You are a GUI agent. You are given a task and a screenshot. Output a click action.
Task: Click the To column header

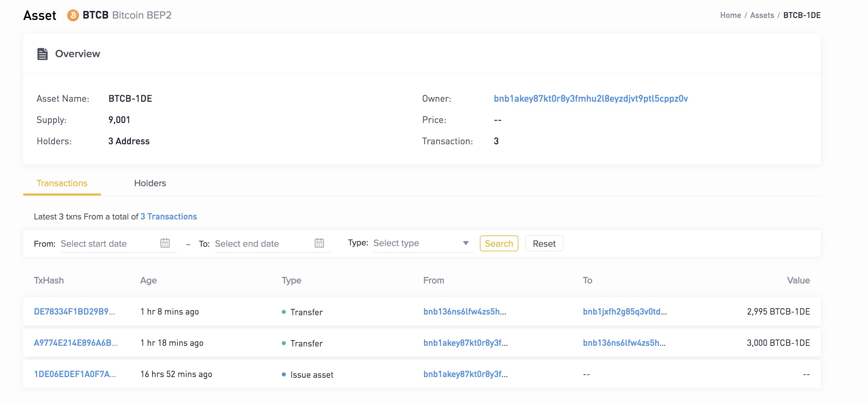coord(587,280)
